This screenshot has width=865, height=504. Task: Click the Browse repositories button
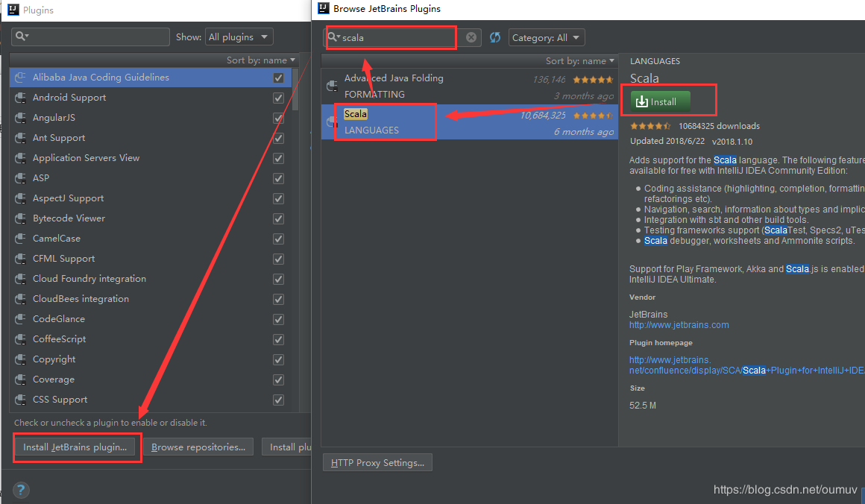198,447
